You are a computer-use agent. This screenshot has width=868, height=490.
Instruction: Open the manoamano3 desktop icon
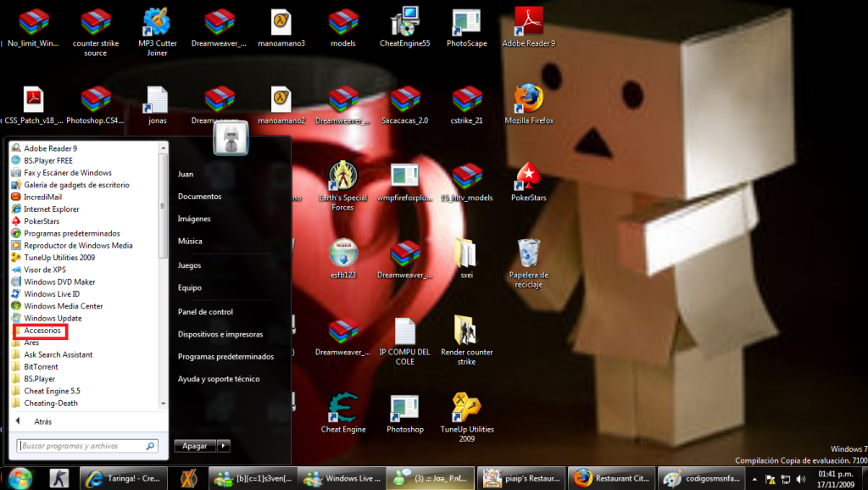(x=281, y=28)
